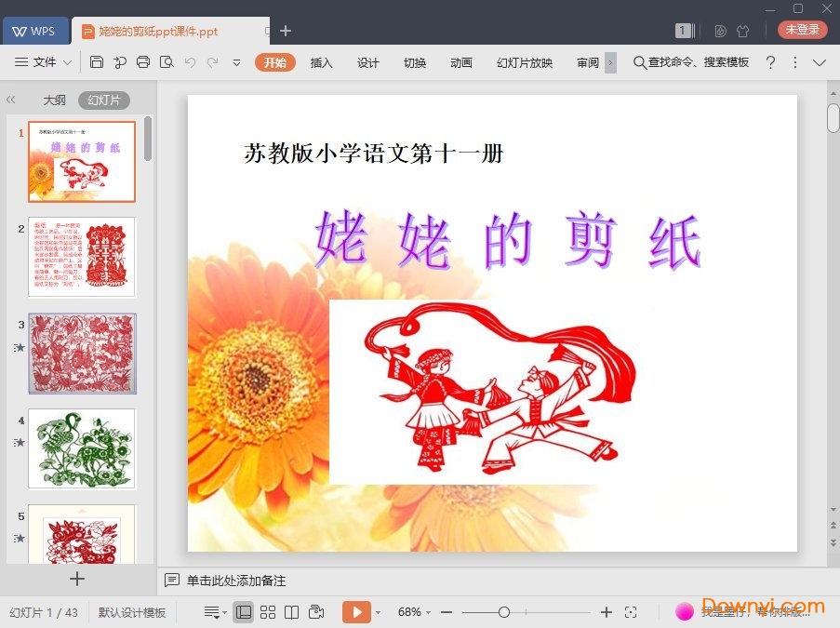Image resolution: width=840 pixels, height=628 pixels.
Task: Open the Print tool
Action: point(144,62)
